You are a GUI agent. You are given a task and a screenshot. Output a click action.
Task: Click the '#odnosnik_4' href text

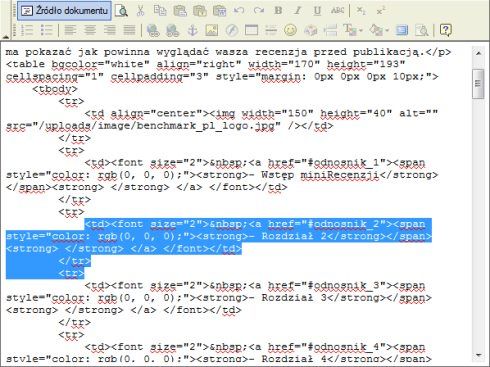[x=344, y=347]
